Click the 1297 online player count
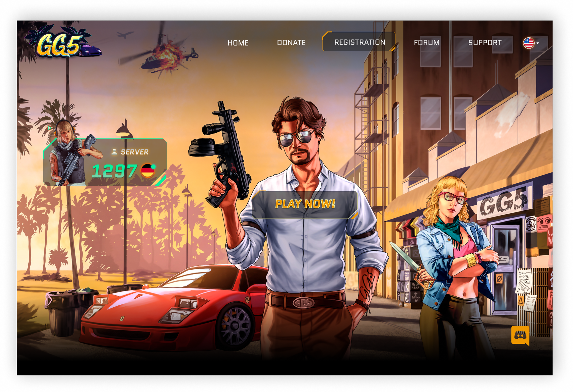This screenshot has height=392, width=573. (x=114, y=171)
